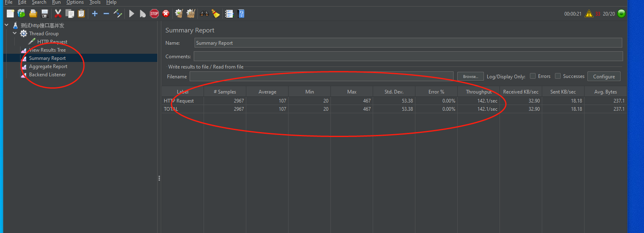The image size is (644, 233).
Task: Open the Options menu
Action: 75,2
